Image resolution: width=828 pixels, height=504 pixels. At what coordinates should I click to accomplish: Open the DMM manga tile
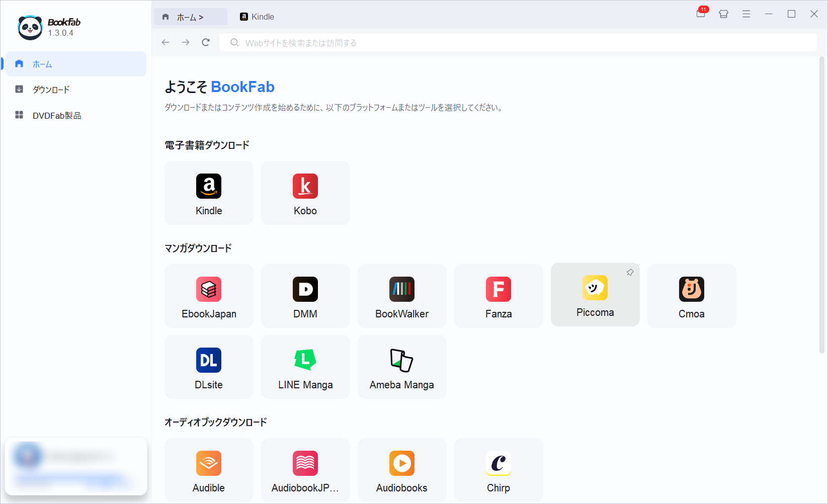click(x=305, y=296)
